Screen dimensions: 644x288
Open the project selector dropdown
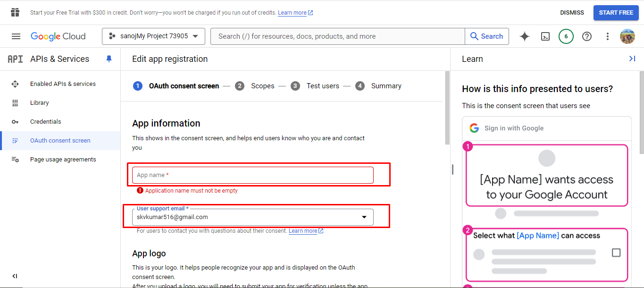153,36
